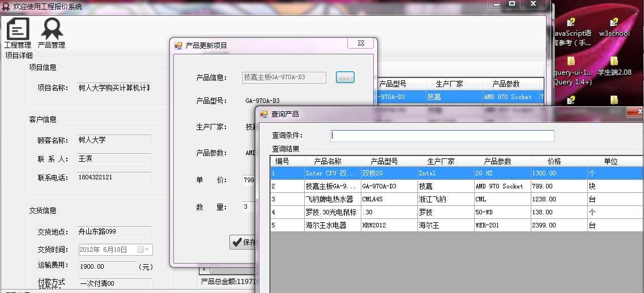This screenshot has height=293, width=644.
Task: Close the 产品更新项目 dialog
Action: point(361,43)
